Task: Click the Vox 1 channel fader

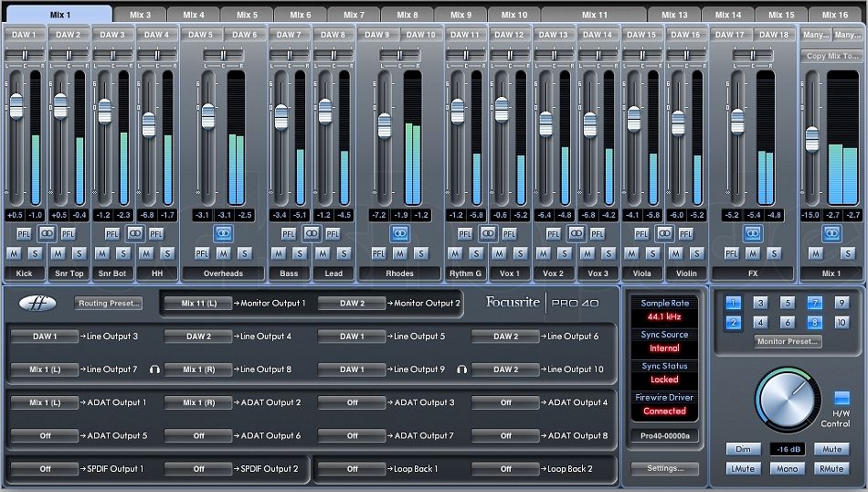Action: pos(501,110)
